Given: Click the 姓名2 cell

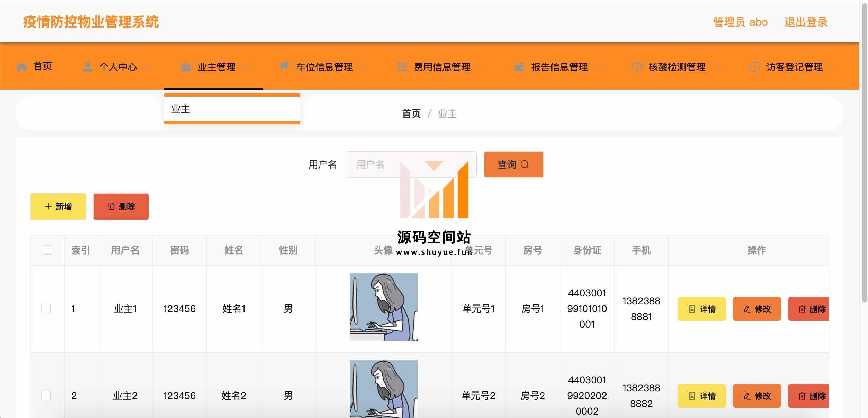Looking at the screenshot, I should tap(234, 396).
